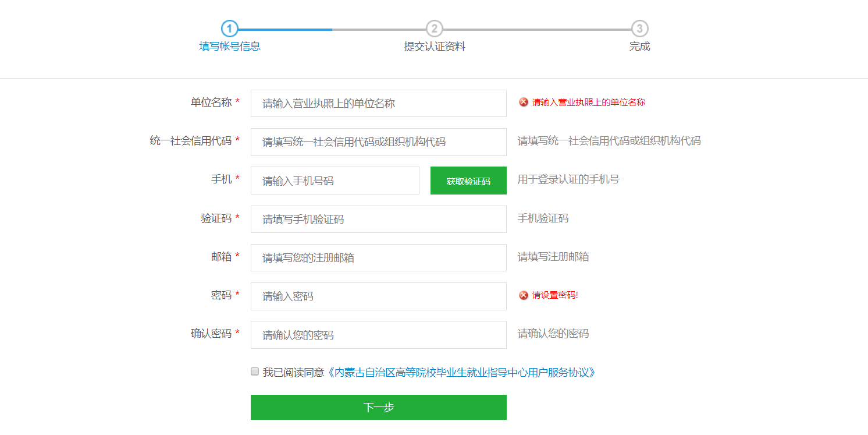Focus the 确认密码 input field
Screen dimensions: 868x435
pos(378,335)
